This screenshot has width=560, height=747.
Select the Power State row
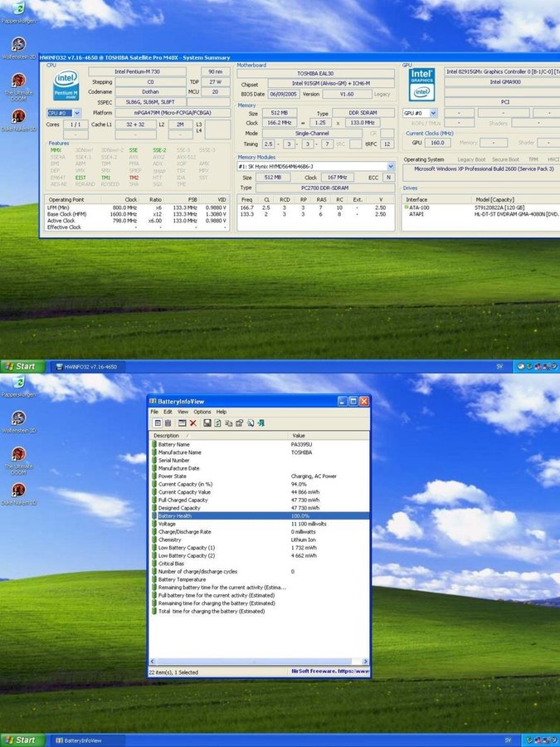[x=260, y=476]
